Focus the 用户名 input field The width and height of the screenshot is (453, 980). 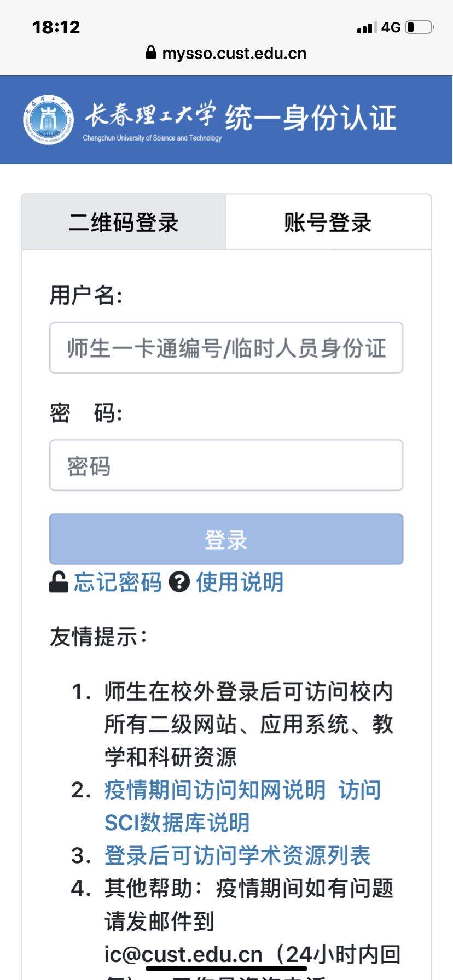(226, 348)
